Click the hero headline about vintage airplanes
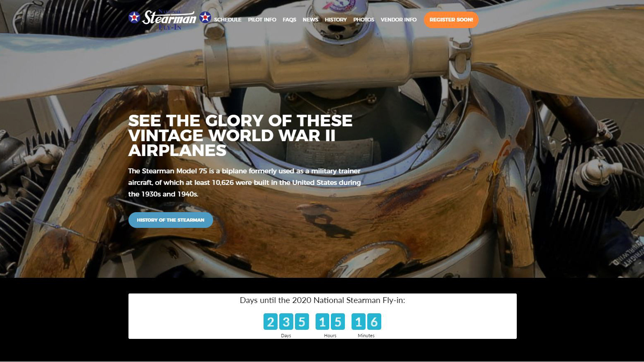 (x=240, y=135)
